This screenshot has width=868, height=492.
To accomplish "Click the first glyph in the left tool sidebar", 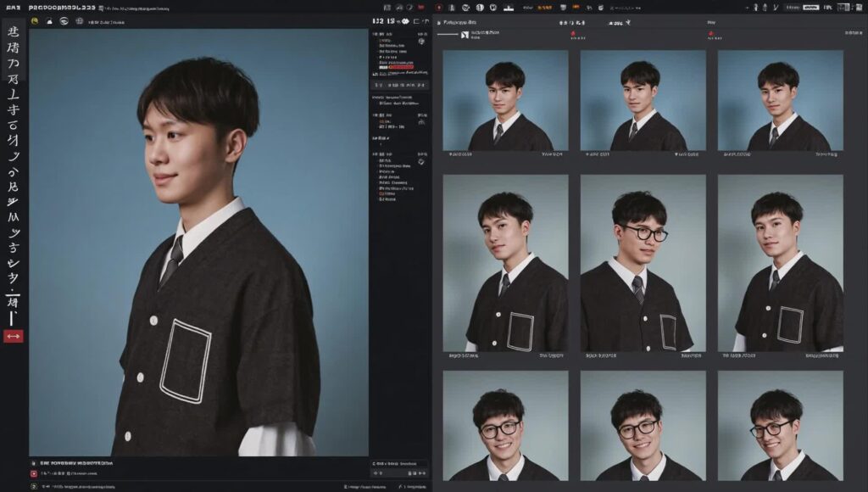I will point(14,31).
